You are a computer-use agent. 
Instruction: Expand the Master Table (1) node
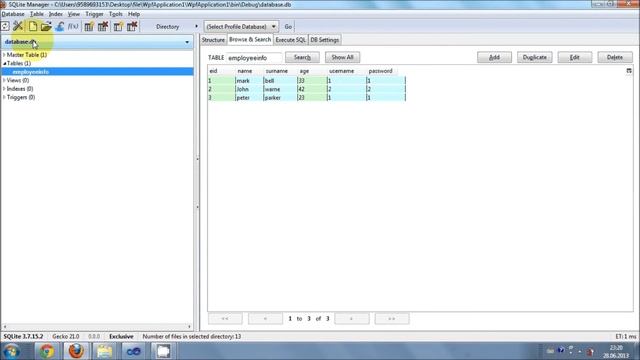pos(4,55)
